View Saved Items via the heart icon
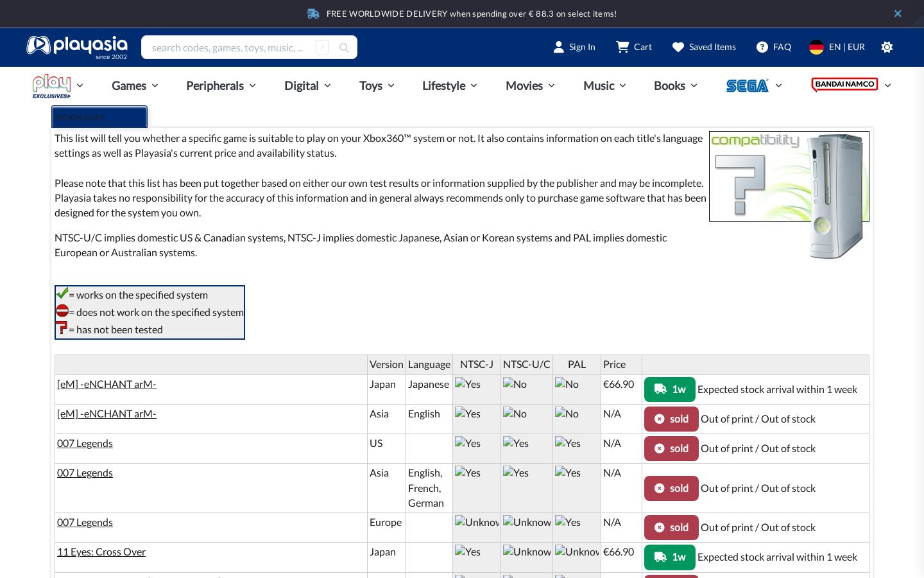924x578 pixels. (x=704, y=47)
